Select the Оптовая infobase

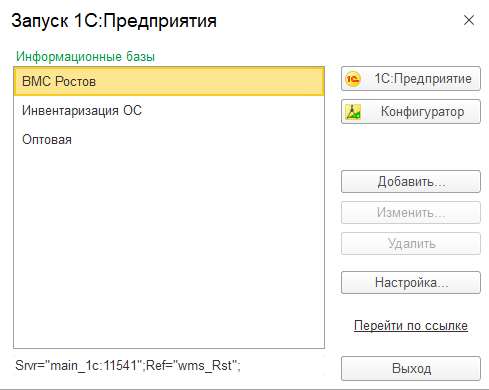pyautogui.click(x=169, y=139)
